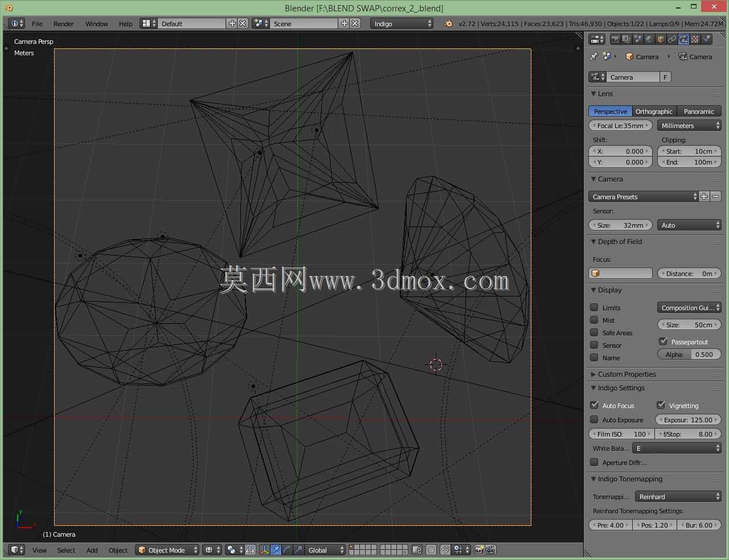The height and width of the screenshot is (560, 729).
Task: Click the OpenGL render image camera icon
Action: [x=479, y=550]
